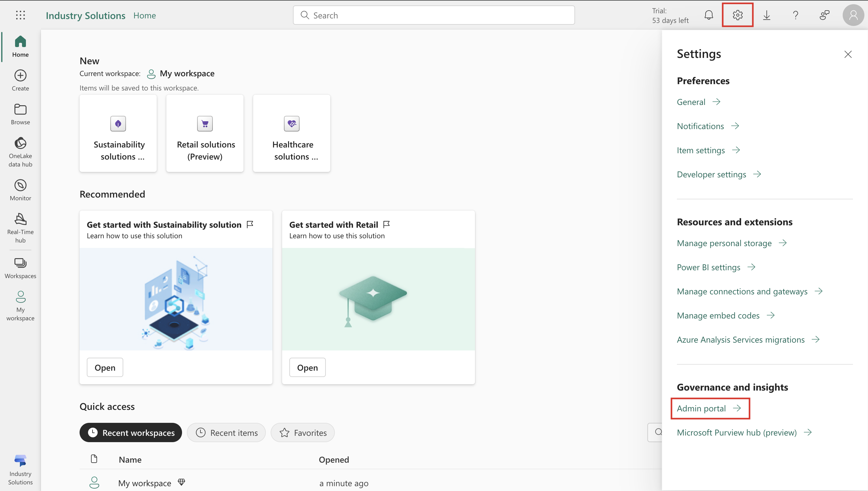Close the Settings panel

pyautogui.click(x=848, y=54)
